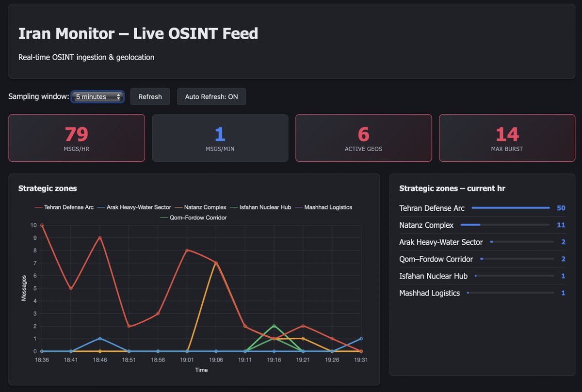Click the Natanz Complex count 11
582x392 pixels.
(562, 225)
